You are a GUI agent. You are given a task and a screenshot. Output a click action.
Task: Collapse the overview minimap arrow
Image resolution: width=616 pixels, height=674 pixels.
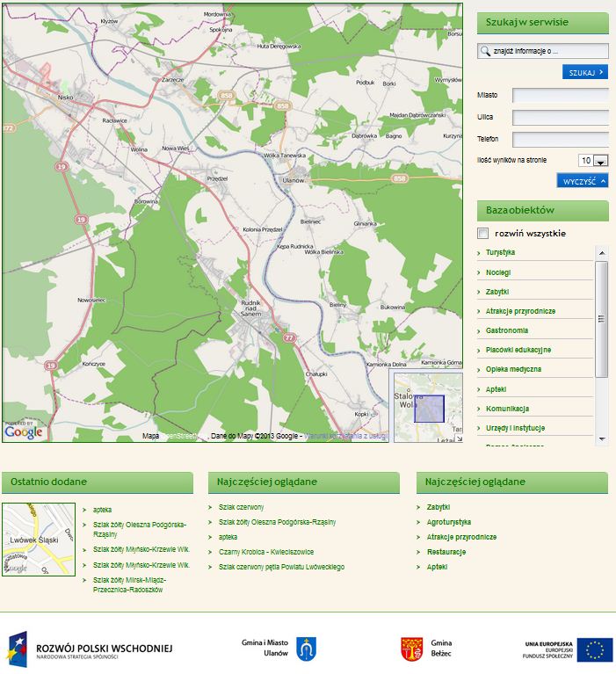[459, 438]
